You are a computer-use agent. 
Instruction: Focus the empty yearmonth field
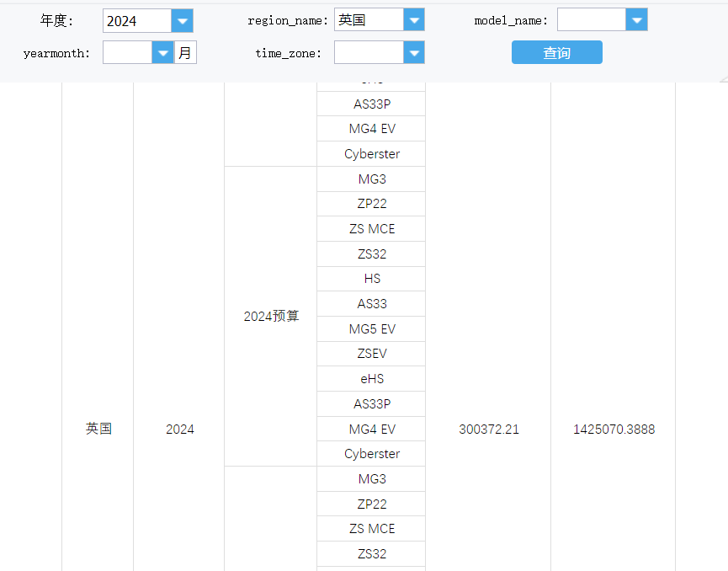coord(127,52)
